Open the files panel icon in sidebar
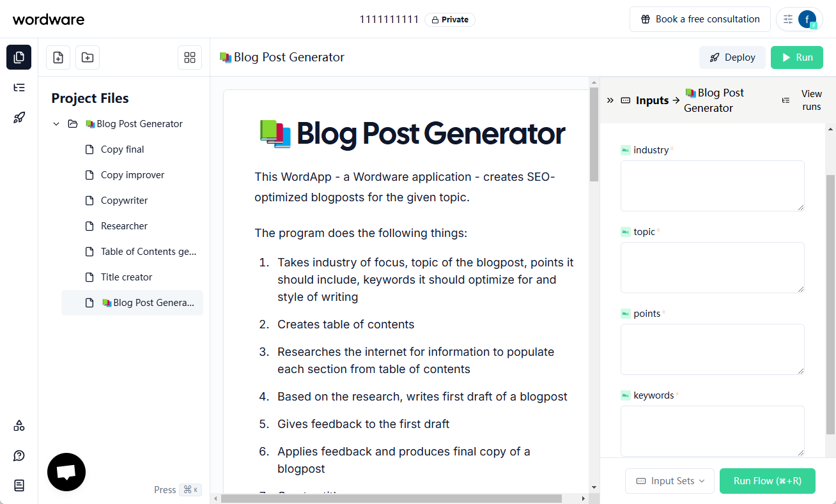Viewport: 836px width, 504px height. 19,57
